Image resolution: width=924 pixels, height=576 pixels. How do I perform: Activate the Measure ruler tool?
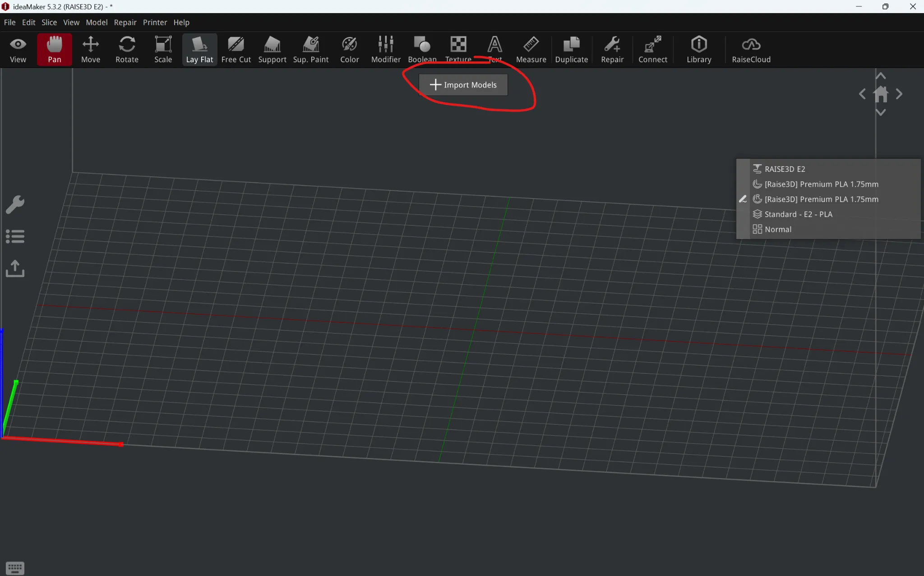tap(531, 50)
